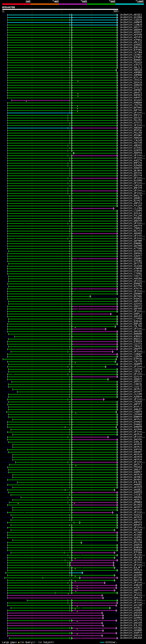Open the UniRef100_Q6B4P9 hit
The width and height of the screenshot is (146, 644).
pyautogui.click(x=131, y=30)
